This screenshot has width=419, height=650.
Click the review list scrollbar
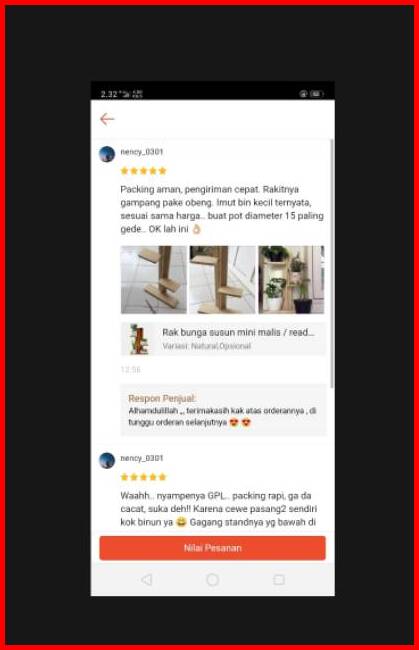332,264
